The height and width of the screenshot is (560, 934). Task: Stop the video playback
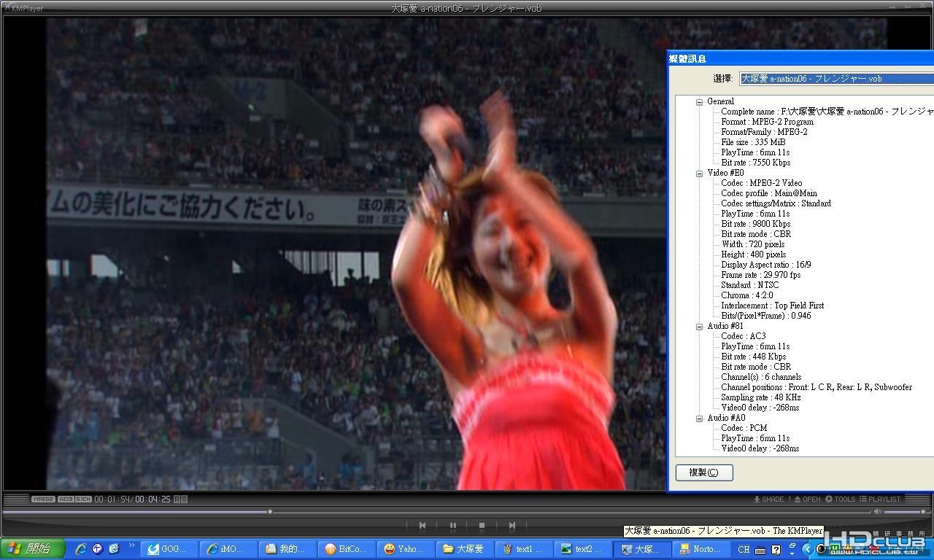[x=482, y=525]
